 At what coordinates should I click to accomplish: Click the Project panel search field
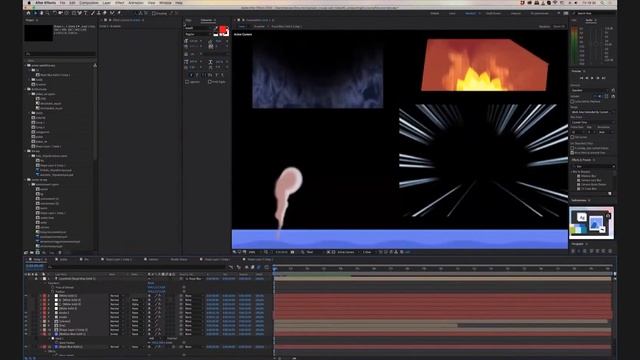tap(60, 54)
